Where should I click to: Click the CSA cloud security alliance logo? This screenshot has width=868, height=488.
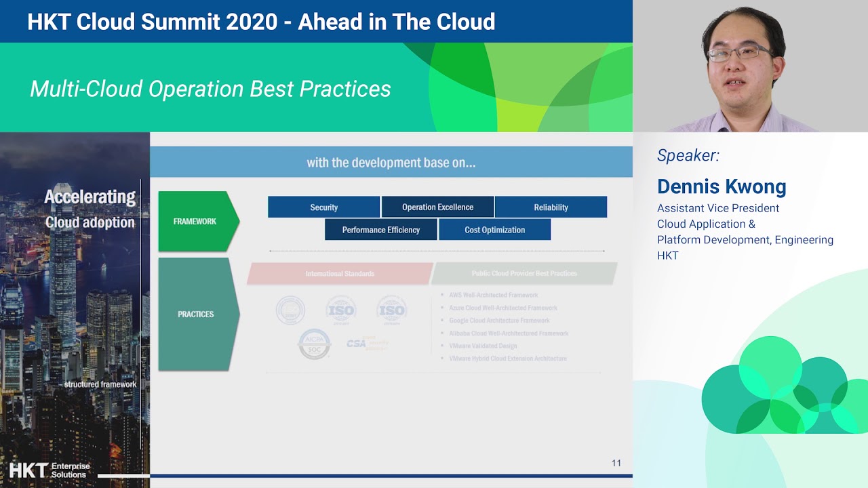(x=368, y=344)
